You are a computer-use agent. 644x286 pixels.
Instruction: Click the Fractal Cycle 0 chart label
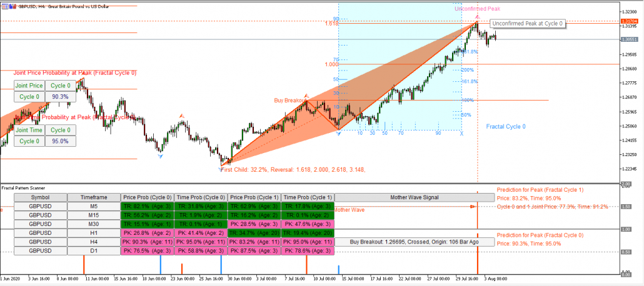point(505,126)
